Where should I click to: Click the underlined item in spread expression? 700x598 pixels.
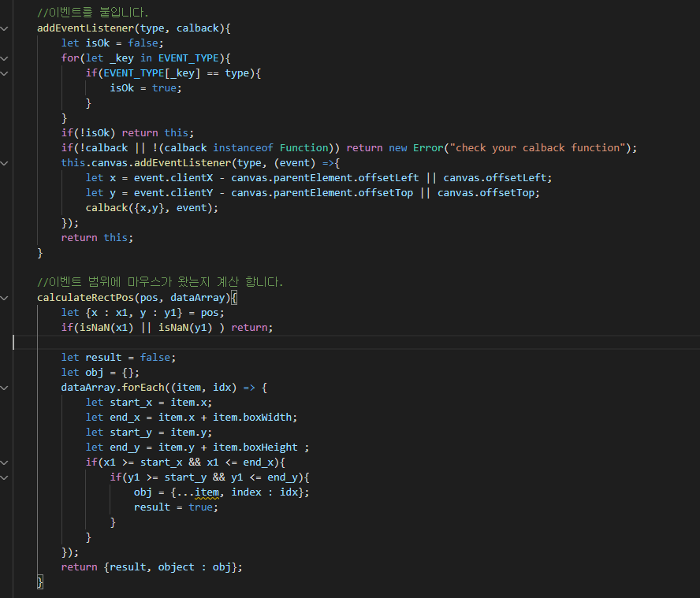click(207, 492)
